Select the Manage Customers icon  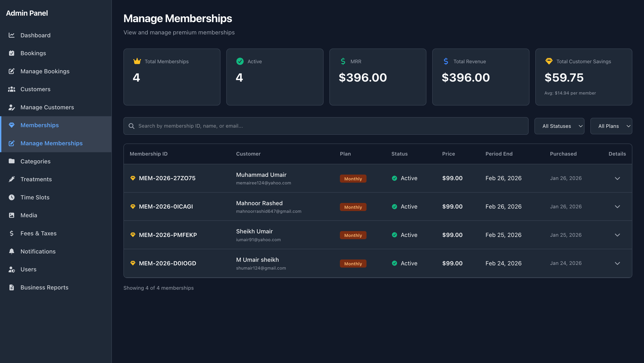tap(12, 107)
